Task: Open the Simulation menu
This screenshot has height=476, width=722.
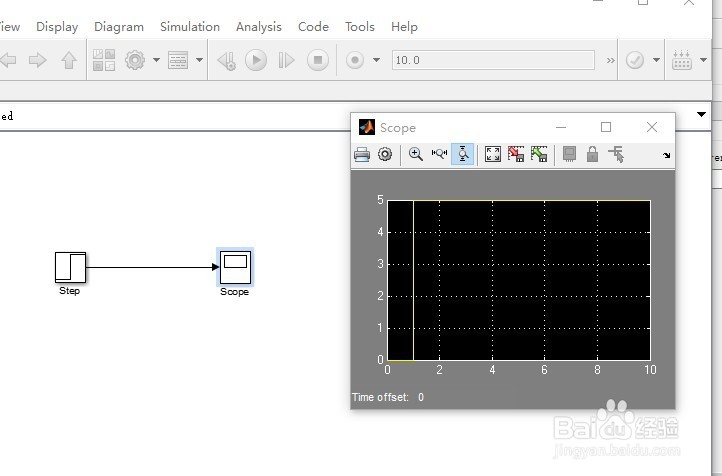Action: pos(190,27)
